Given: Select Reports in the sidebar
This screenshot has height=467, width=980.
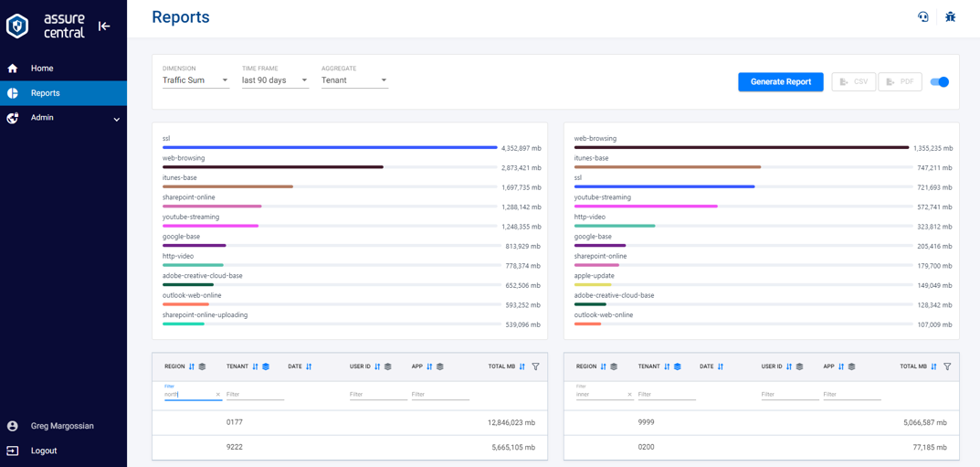Looking at the screenshot, I should (x=63, y=93).
